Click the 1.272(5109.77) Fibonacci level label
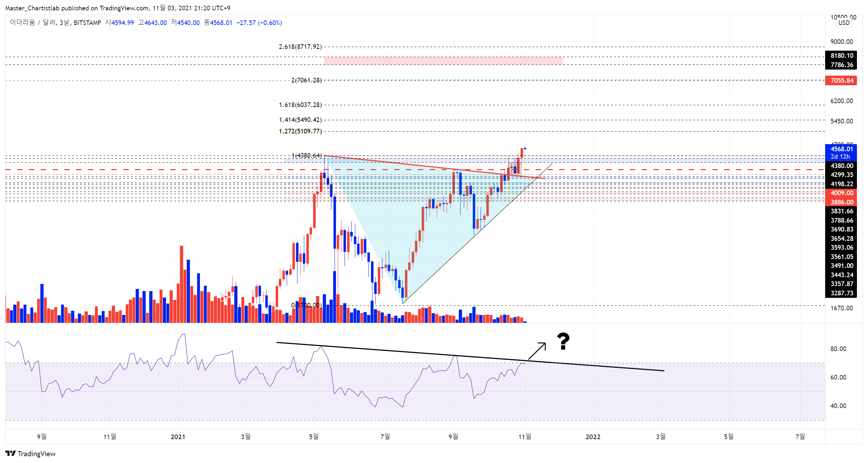This screenshot has width=868, height=463. coord(300,131)
